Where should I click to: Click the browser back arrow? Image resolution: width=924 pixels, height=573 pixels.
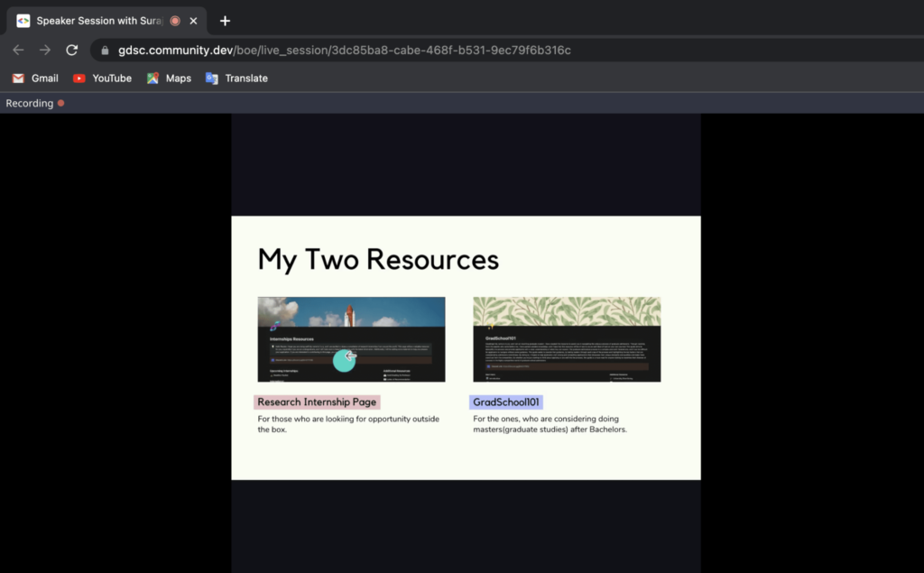pos(18,51)
